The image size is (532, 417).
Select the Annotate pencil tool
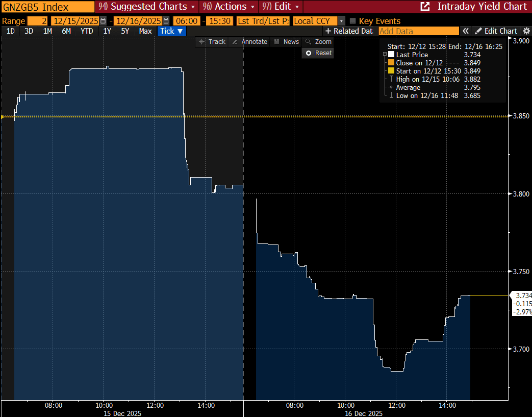250,42
